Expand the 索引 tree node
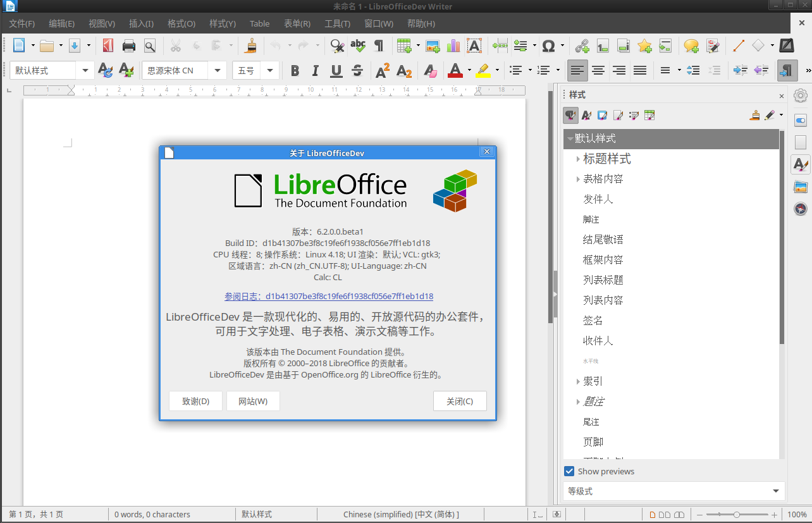 578,381
